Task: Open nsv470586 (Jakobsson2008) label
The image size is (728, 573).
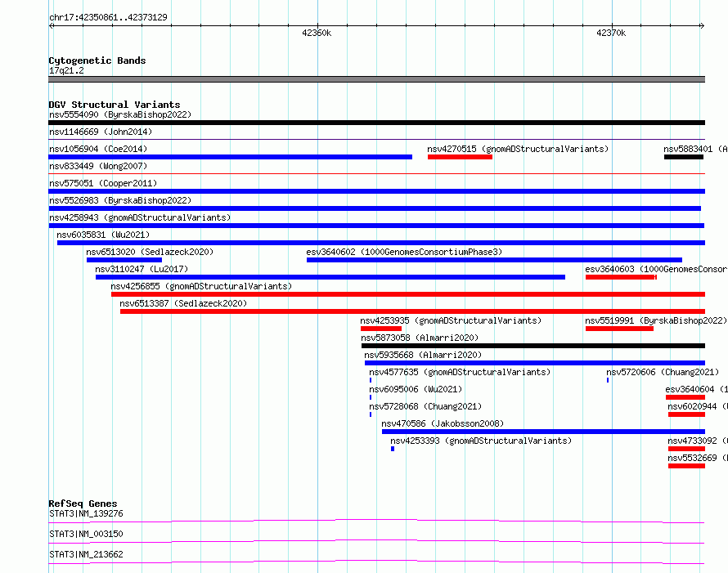Action: 443,423
